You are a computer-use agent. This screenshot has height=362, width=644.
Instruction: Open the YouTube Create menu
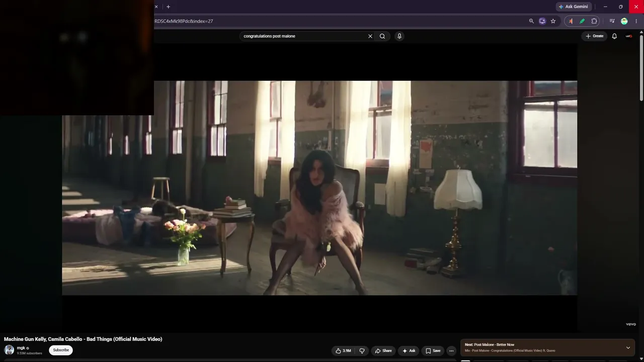click(x=594, y=36)
